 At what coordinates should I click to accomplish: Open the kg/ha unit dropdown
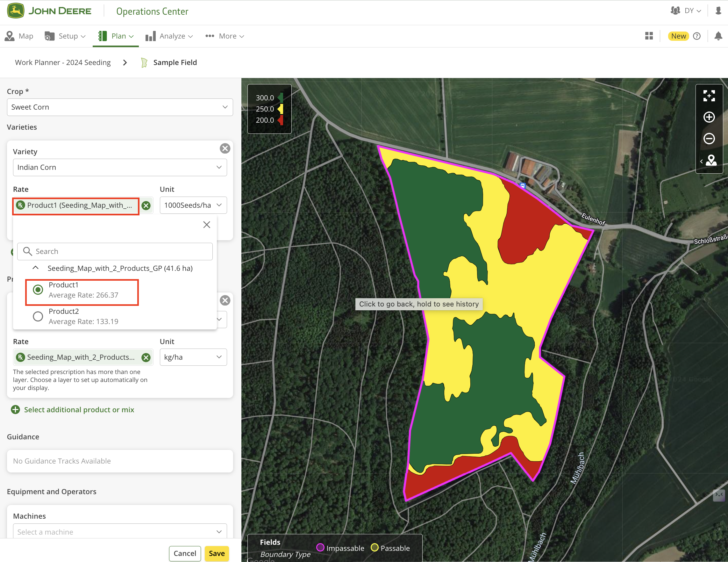[x=193, y=357]
